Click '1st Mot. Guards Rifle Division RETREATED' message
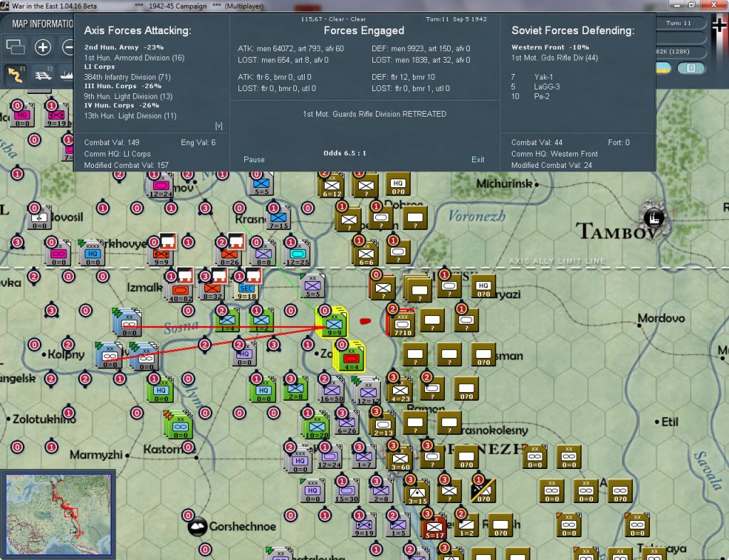 click(374, 114)
